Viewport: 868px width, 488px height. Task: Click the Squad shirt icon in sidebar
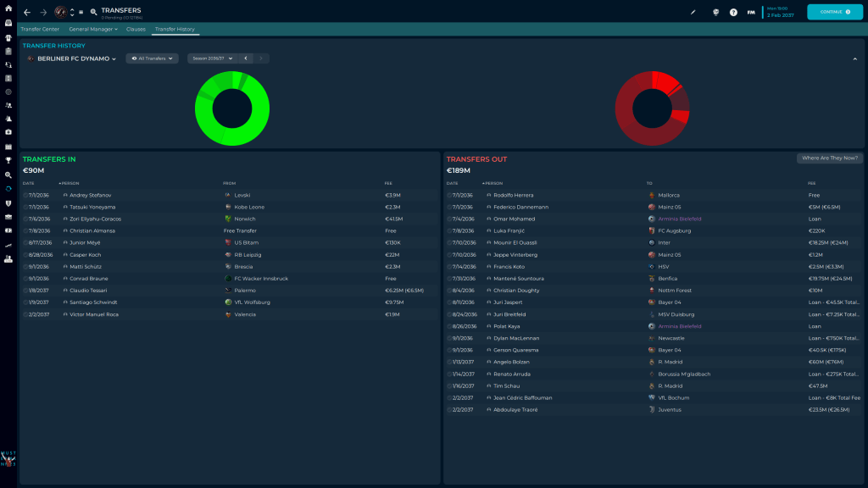pos(8,37)
